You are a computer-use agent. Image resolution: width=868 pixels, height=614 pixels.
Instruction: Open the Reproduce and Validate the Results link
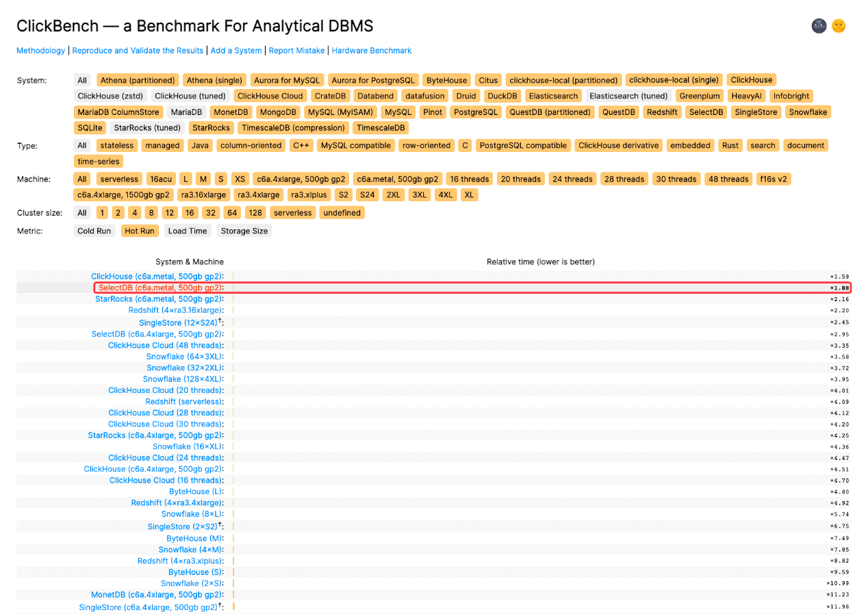(x=138, y=51)
